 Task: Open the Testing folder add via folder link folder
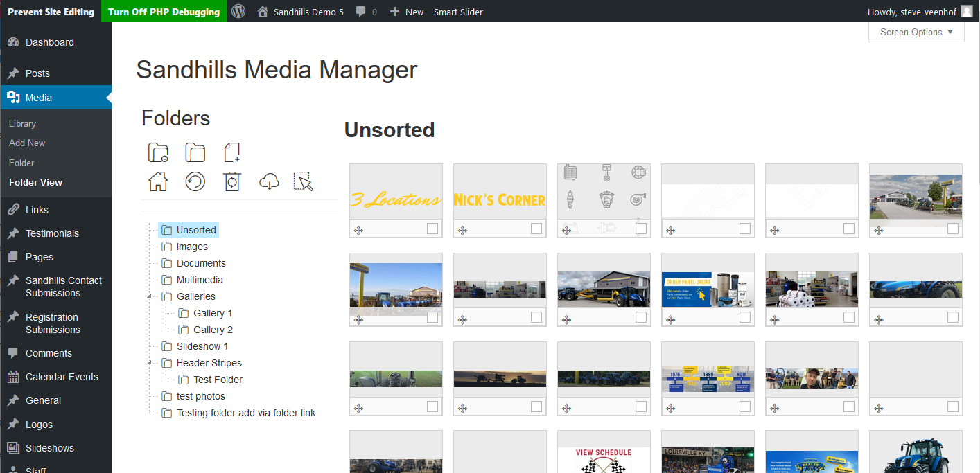click(238, 413)
